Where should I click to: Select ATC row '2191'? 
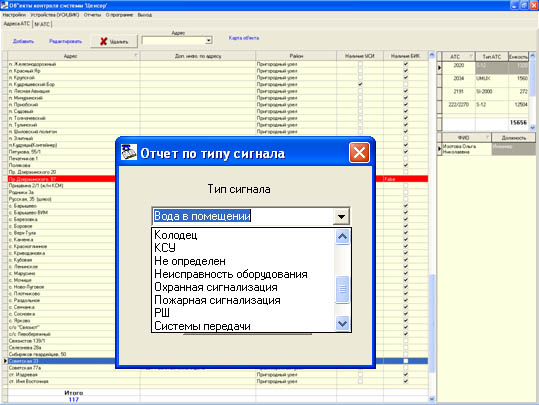(x=485, y=94)
